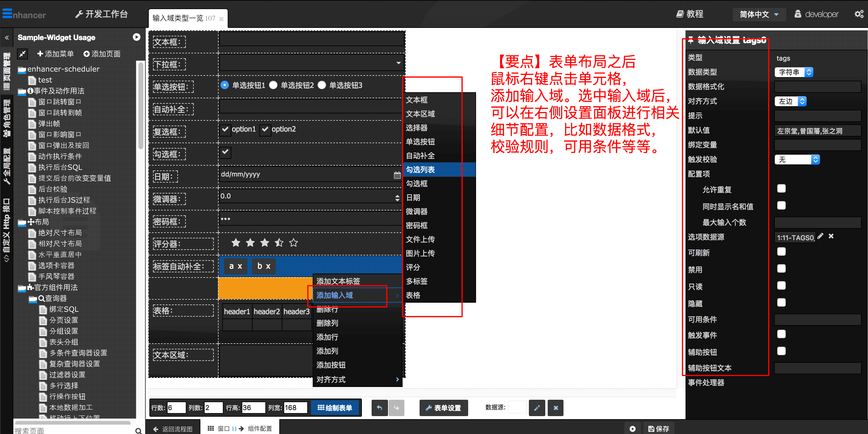The image size is (868, 434).
Task: Clear the data source with X icon
Action: 555,408
